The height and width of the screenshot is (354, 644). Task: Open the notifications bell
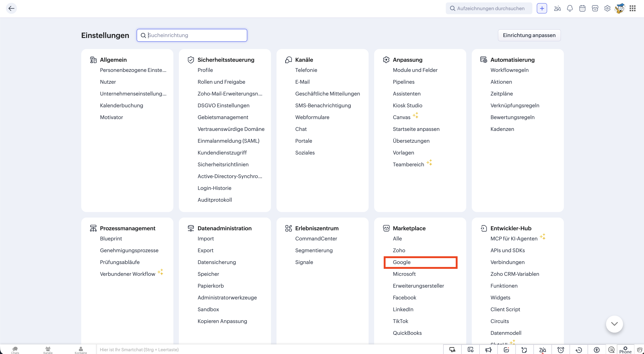click(x=570, y=8)
